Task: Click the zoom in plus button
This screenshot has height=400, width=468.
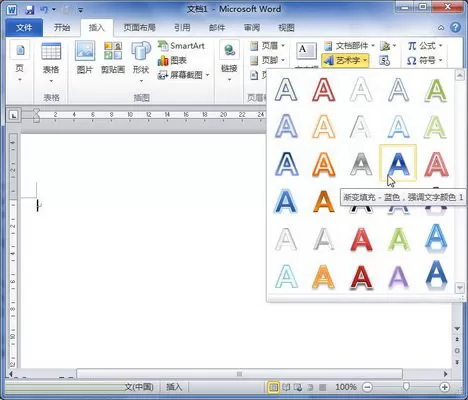Action: tap(444, 387)
